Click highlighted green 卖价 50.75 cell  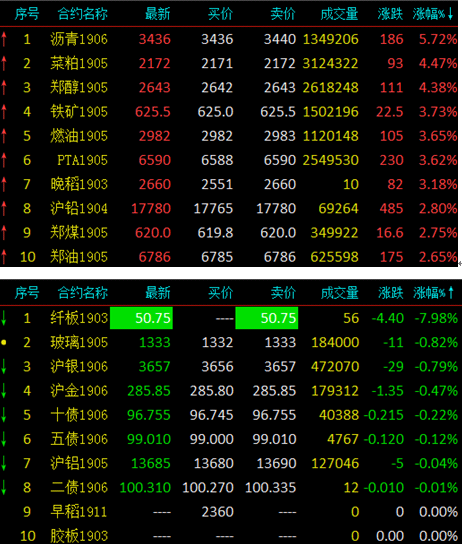click(267, 318)
